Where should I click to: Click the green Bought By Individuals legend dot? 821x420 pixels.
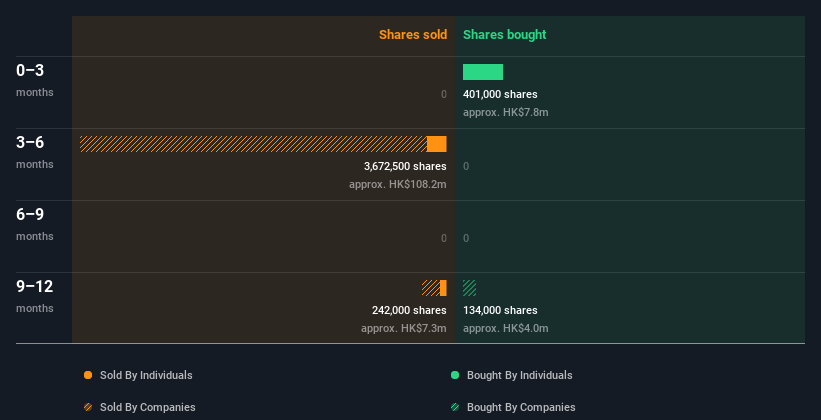coord(455,375)
